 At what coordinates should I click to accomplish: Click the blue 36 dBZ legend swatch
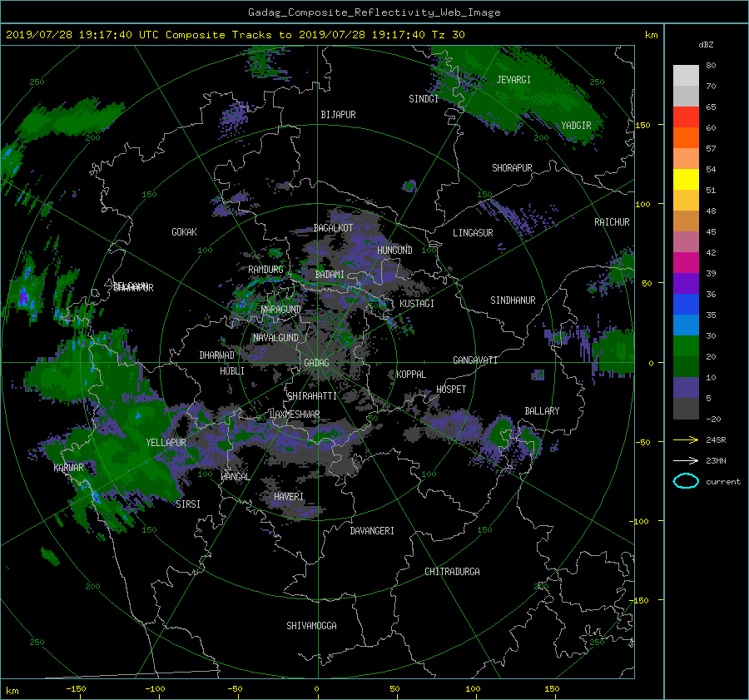(x=686, y=304)
